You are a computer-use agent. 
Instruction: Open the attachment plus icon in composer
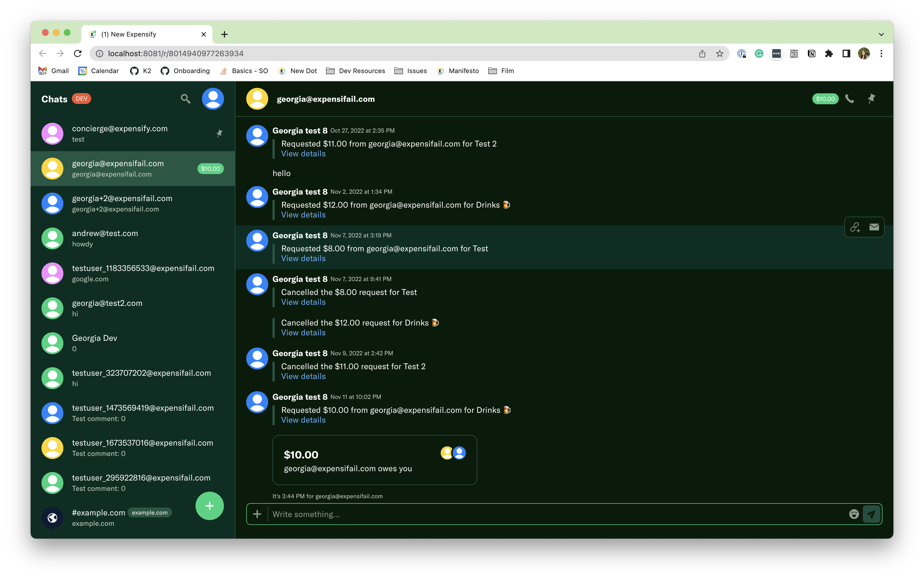pos(257,514)
